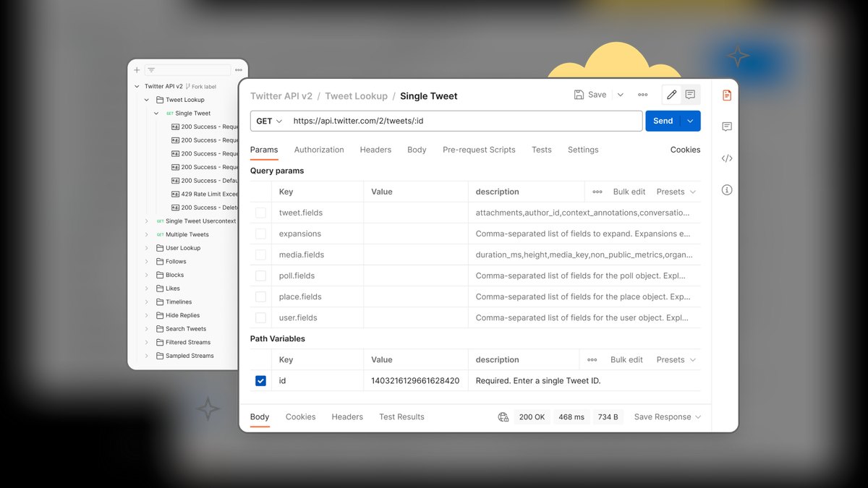Image resolution: width=868 pixels, height=488 pixels.
Task: Expand the Likes folder
Action: [x=146, y=288]
